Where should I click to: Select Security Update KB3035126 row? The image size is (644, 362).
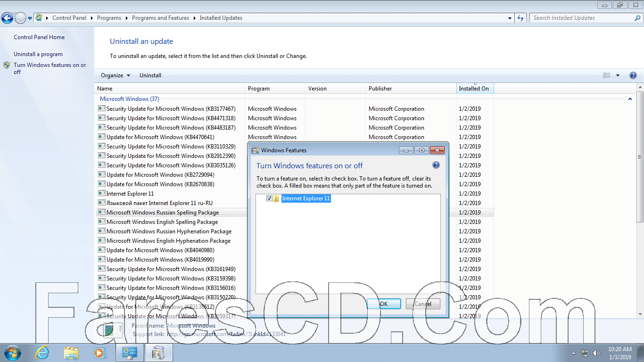(x=171, y=165)
